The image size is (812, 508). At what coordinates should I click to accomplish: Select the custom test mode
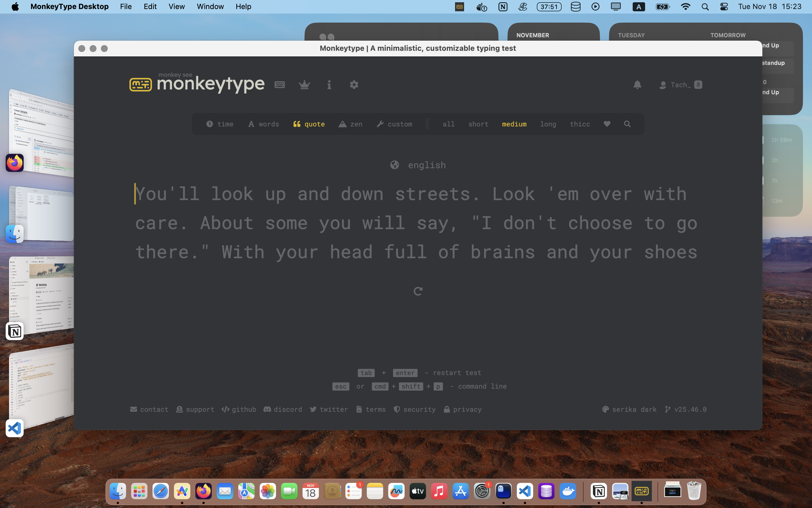pyautogui.click(x=394, y=124)
